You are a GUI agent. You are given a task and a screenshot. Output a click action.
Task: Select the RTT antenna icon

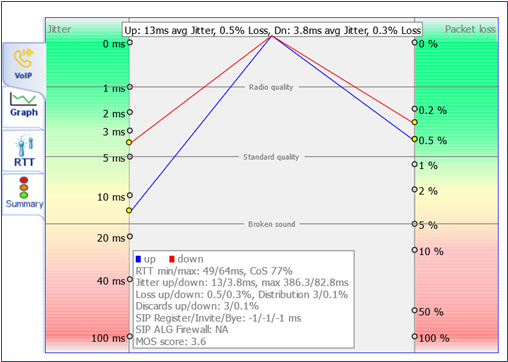click(24, 145)
